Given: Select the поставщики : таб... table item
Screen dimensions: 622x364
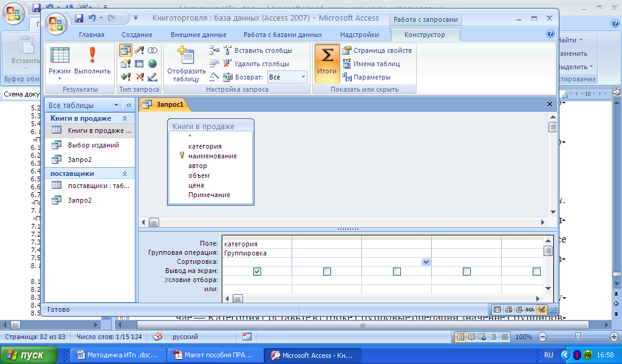Looking at the screenshot, I should pyautogui.click(x=90, y=186).
